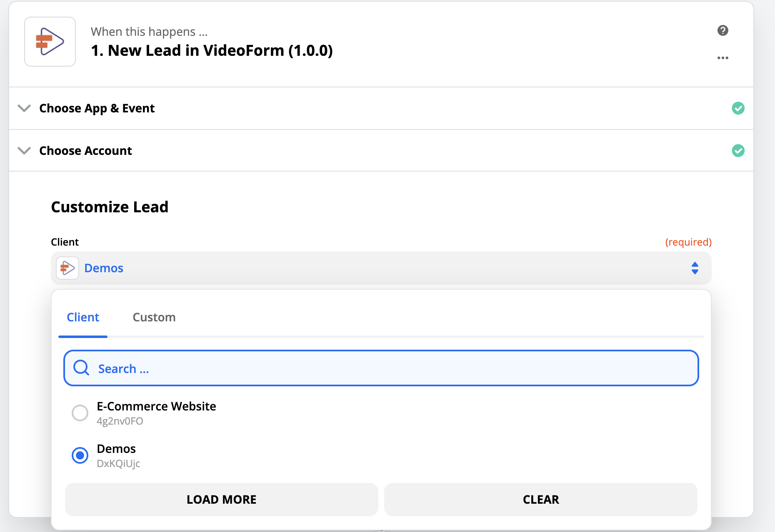Click the When this happens text
The image size is (775, 532).
[x=149, y=32]
